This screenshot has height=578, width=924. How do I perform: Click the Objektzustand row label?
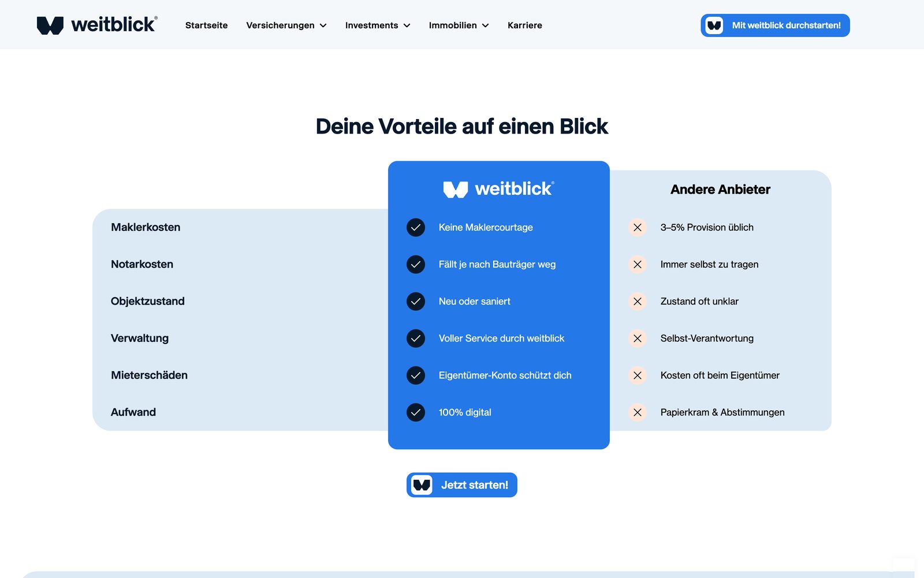[x=148, y=302]
